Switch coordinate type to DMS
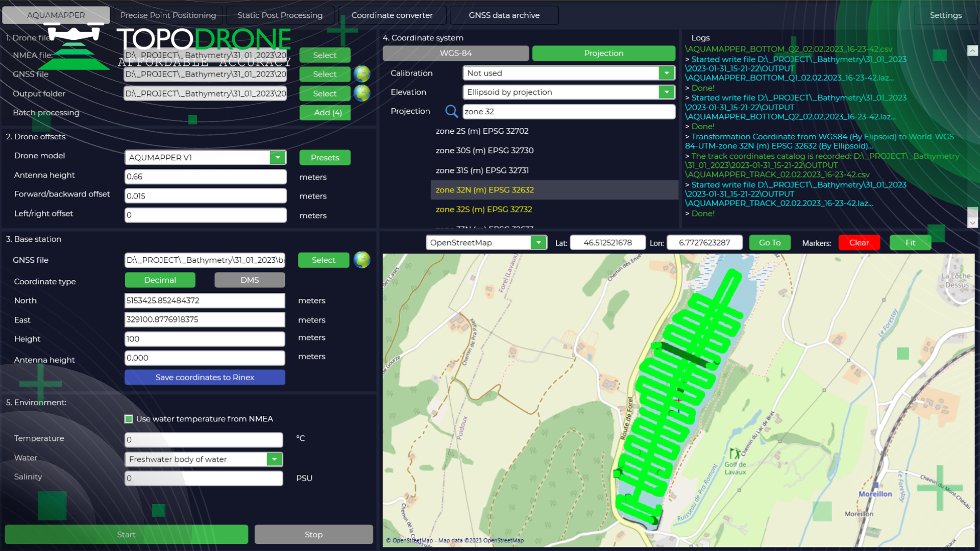 [250, 280]
